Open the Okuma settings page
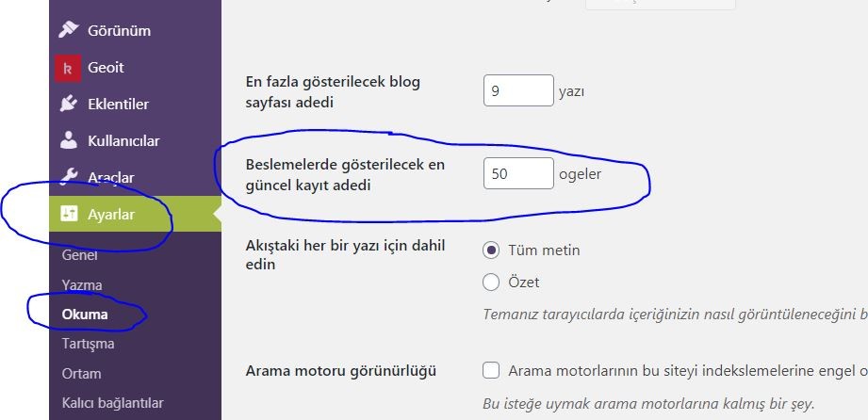 coord(85,315)
